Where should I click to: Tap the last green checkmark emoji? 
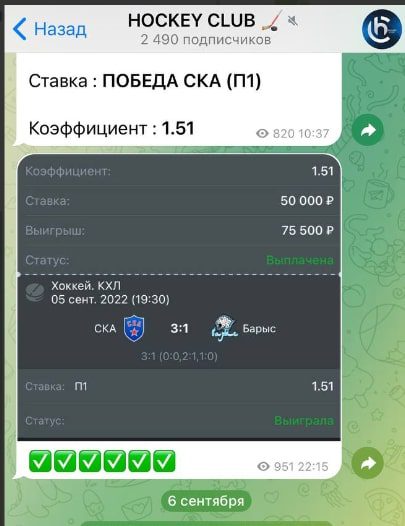click(164, 461)
